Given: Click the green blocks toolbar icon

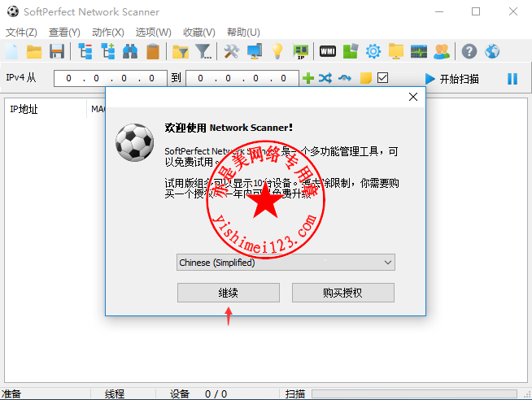Looking at the screenshot, I should coord(351,51).
